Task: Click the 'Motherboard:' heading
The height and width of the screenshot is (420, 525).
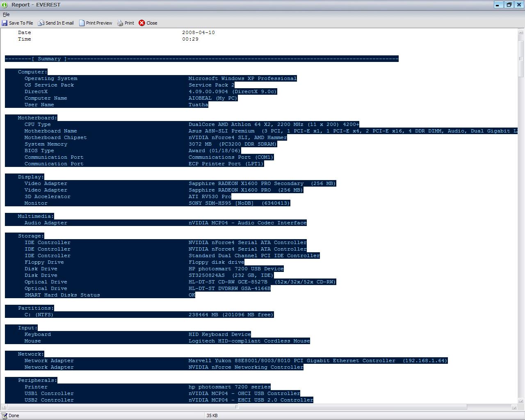Action: point(37,118)
